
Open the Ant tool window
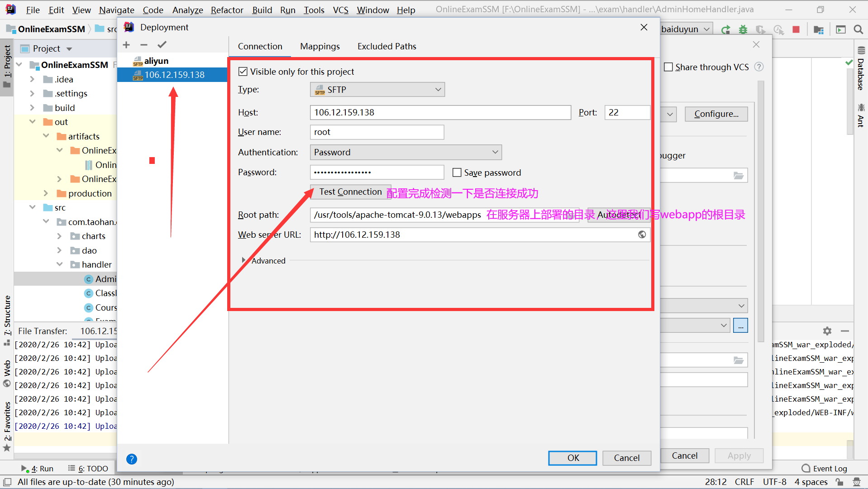[861, 115]
